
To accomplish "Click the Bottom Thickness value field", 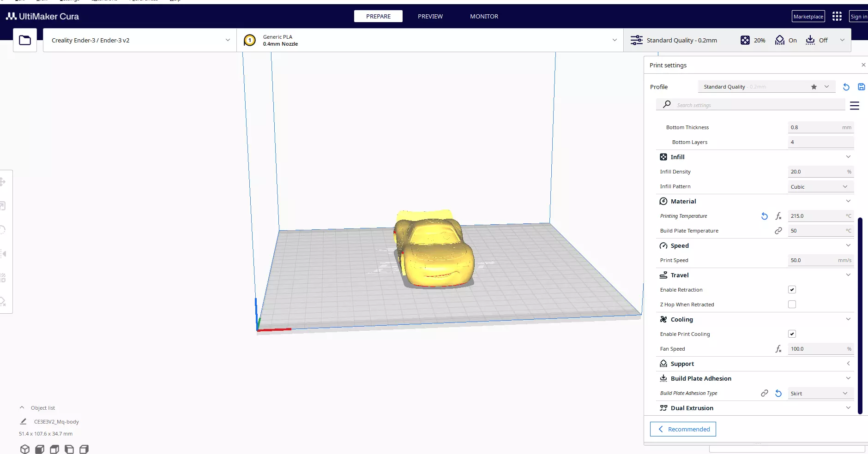I will click(820, 127).
